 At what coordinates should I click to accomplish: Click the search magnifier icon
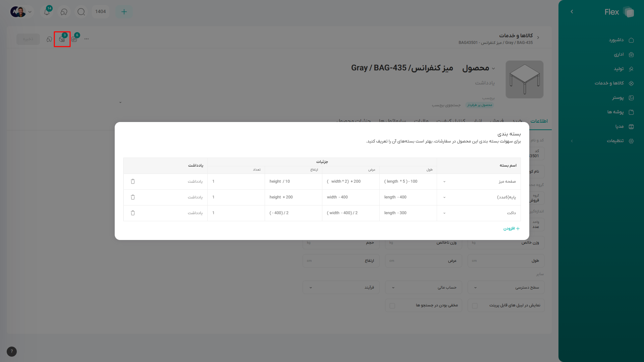point(81,12)
